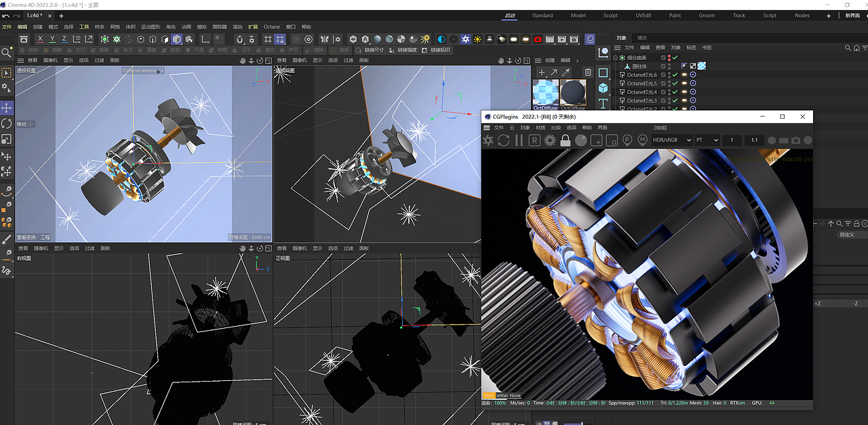Screen dimensions: 868x425
Task: Switch to the UVEdit layout tab
Action: 644,15
